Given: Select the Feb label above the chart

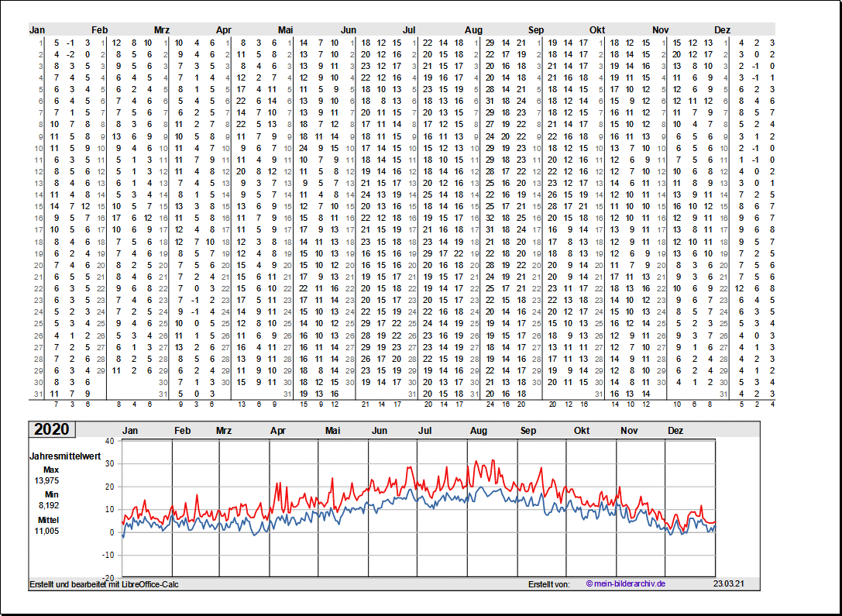Looking at the screenshot, I should tap(183, 430).
